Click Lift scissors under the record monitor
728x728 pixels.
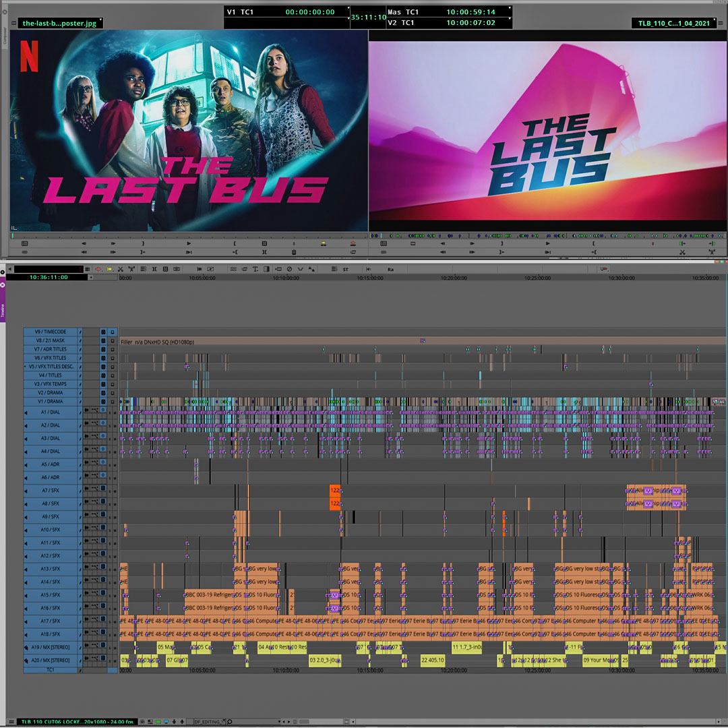coord(682,252)
